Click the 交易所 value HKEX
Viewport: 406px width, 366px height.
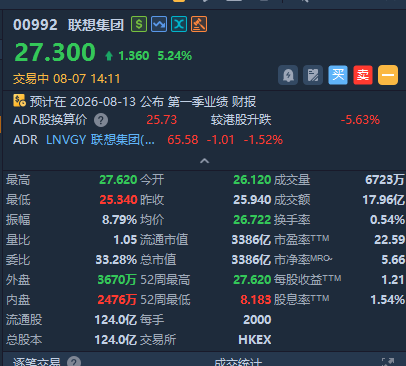(255, 340)
